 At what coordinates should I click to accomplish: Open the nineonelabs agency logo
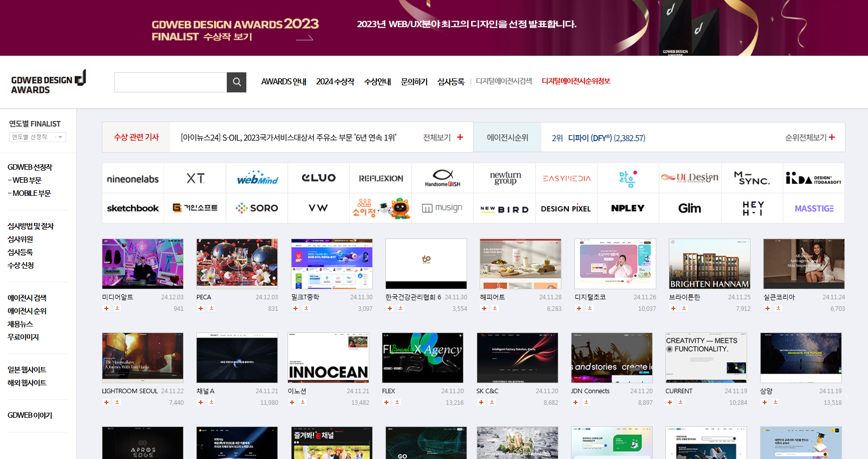(133, 179)
